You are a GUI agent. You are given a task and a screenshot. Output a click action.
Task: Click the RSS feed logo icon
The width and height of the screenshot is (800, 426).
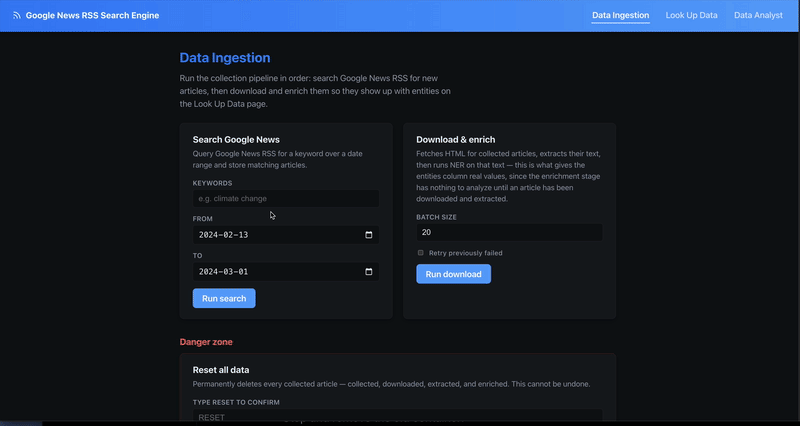17,15
